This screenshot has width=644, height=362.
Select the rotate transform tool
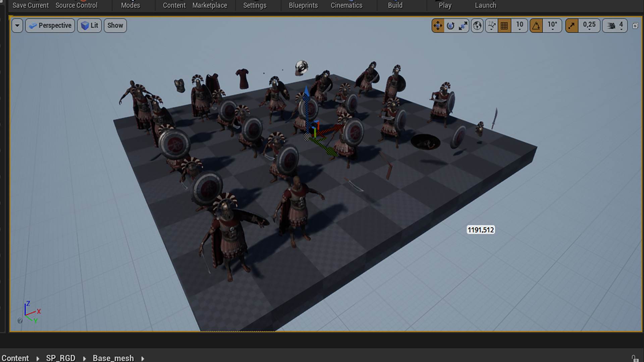click(x=450, y=25)
